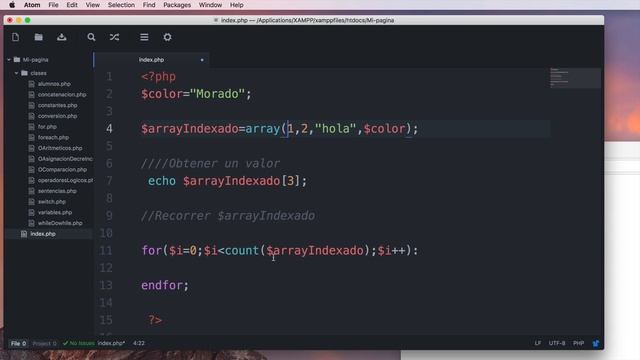
Task: Select the index.php editor tab
Action: tap(151, 60)
